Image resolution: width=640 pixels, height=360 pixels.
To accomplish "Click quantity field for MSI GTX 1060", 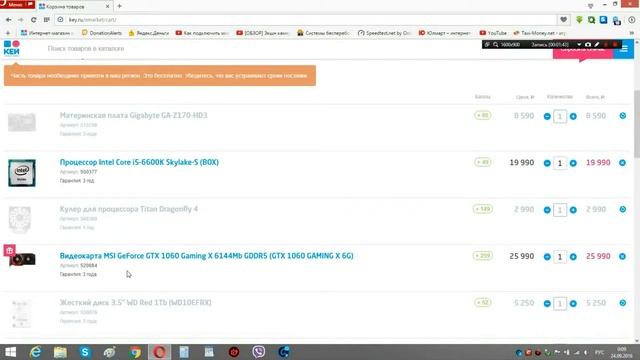I will (560, 257).
